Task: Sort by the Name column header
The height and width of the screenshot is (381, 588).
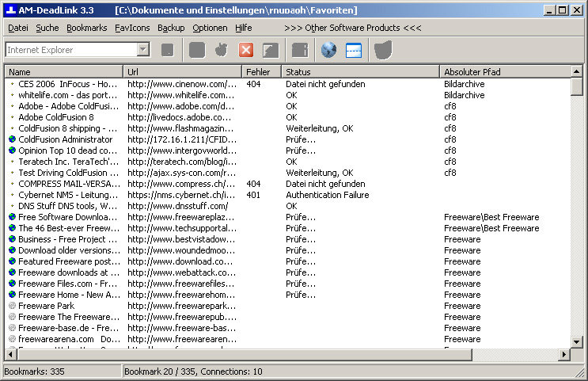Action: click(x=64, y=72)
